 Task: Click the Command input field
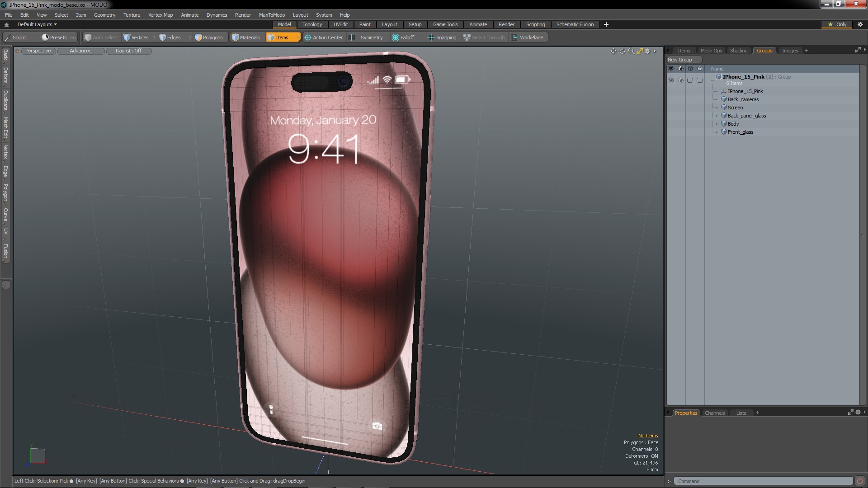click(x=763, y=481)
